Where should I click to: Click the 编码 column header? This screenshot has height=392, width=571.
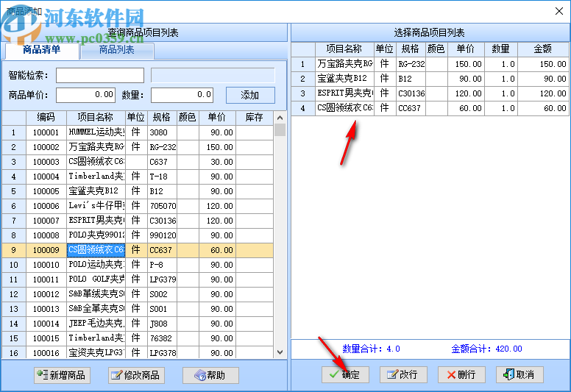(46, 118)
